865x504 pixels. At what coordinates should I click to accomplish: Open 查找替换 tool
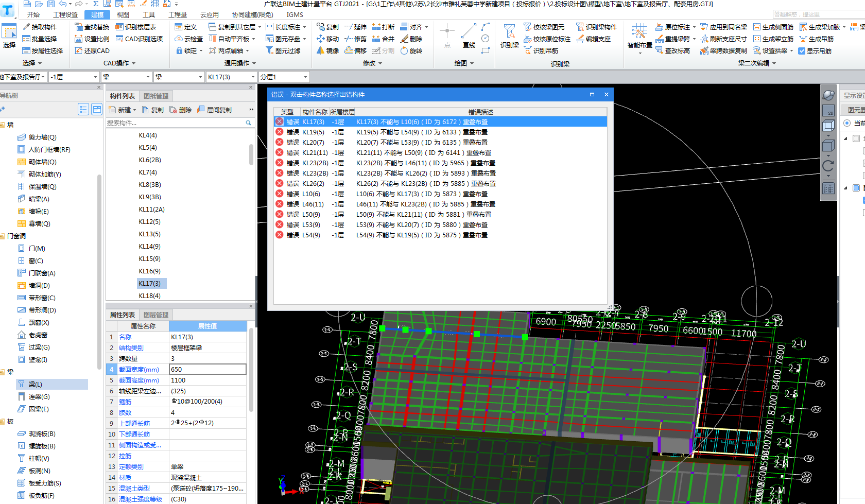click(92, 27)
